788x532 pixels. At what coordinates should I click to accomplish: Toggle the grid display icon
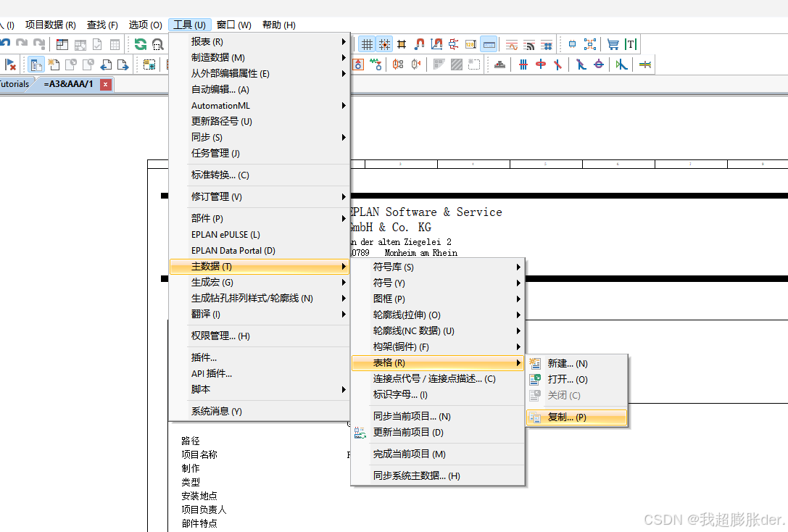pos(368,44)
